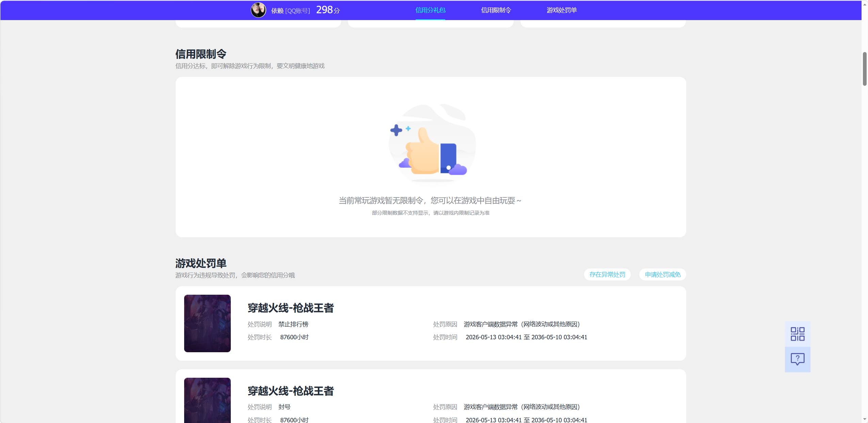
Task: Open the QR code icon
Action: tap(797, 334)
